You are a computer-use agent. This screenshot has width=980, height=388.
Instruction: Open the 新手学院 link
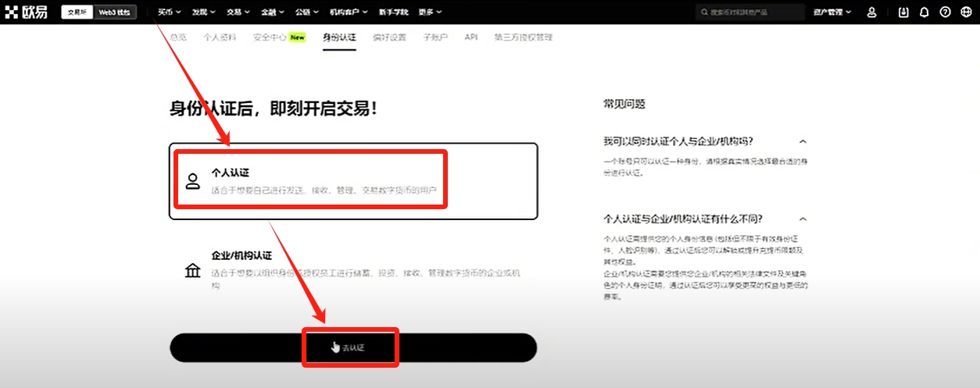(x=392, y=12)
